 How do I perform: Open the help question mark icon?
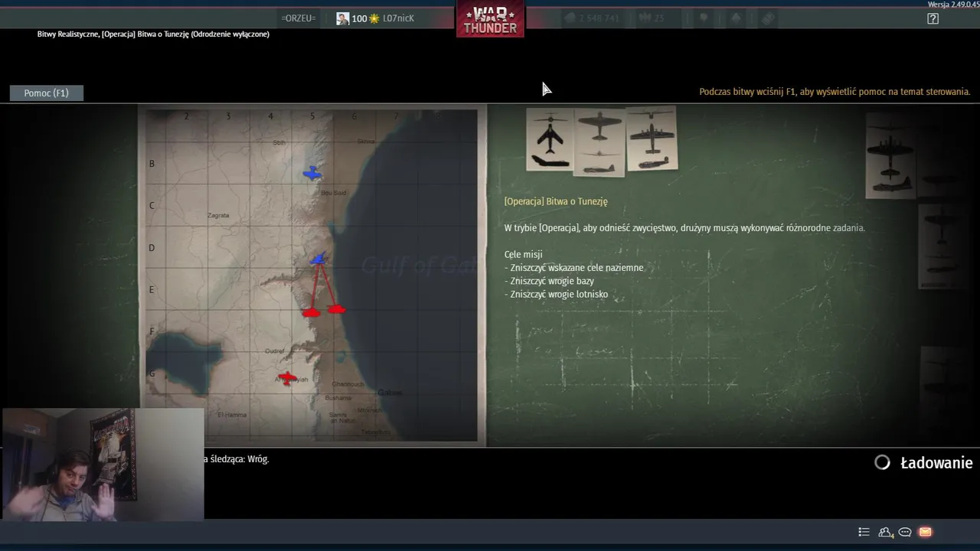933,19
